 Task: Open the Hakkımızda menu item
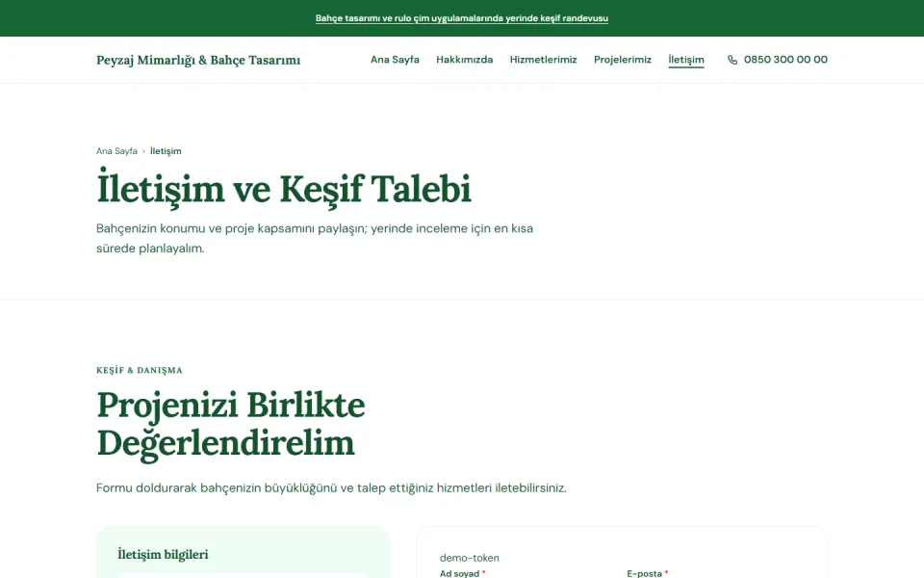tap(464, 60)
